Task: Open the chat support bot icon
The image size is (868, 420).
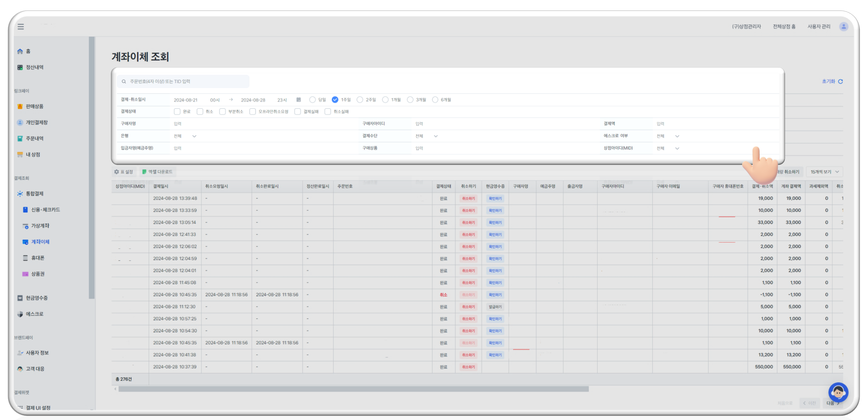Action: coord(838,392)
